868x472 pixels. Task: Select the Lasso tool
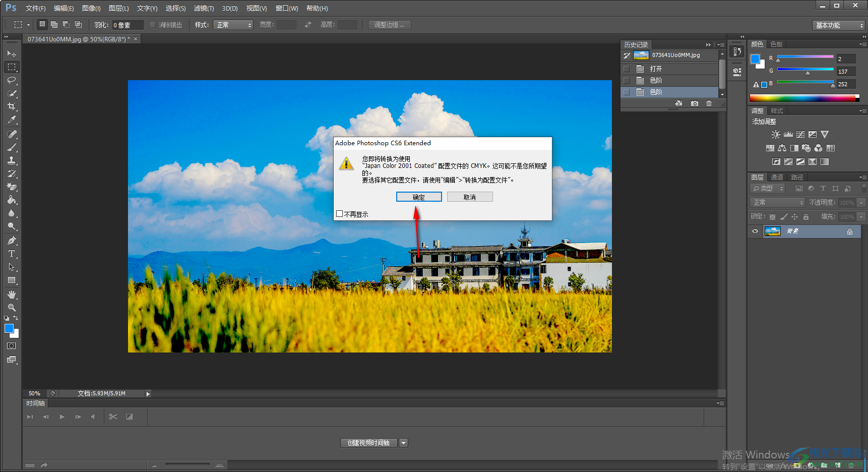12,80
